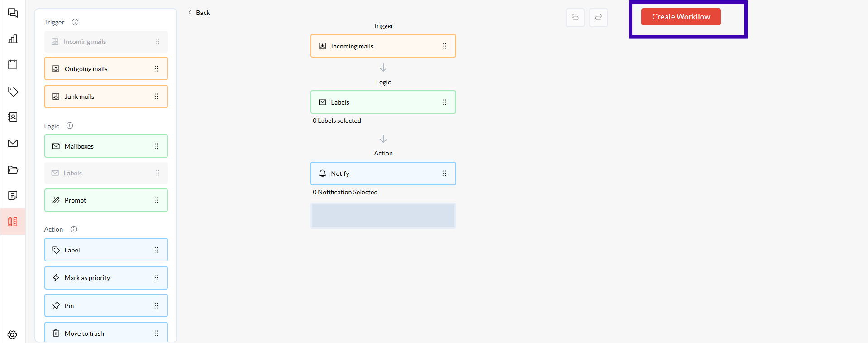Open the contacts sidebar icon
Viewport: 868px width, 343px height.
click(x=13, y=117)
